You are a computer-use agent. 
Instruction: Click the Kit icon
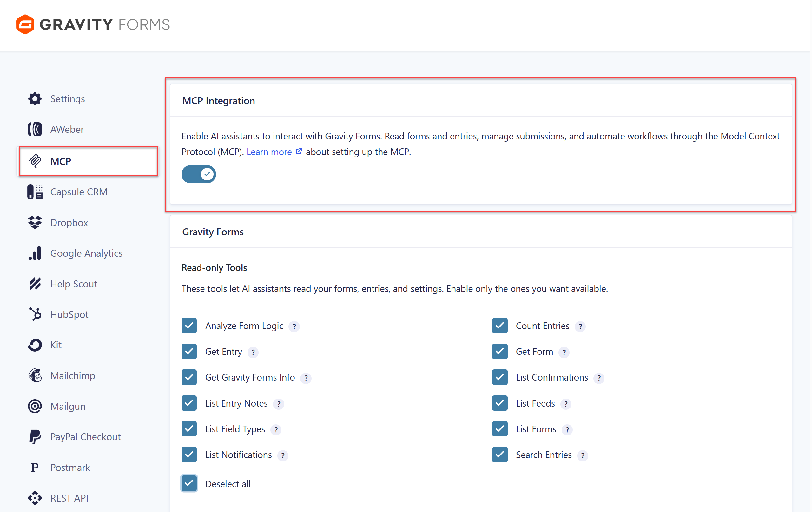35,345
